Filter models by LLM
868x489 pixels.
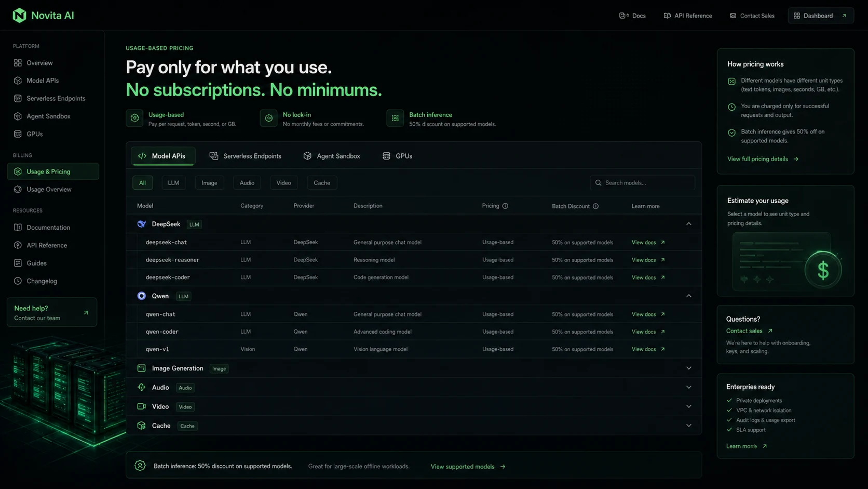tap(173, 183)
